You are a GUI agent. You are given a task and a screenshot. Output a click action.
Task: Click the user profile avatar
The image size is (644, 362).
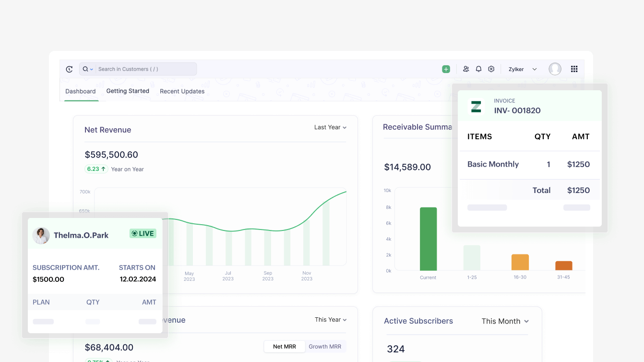point(555,69)
